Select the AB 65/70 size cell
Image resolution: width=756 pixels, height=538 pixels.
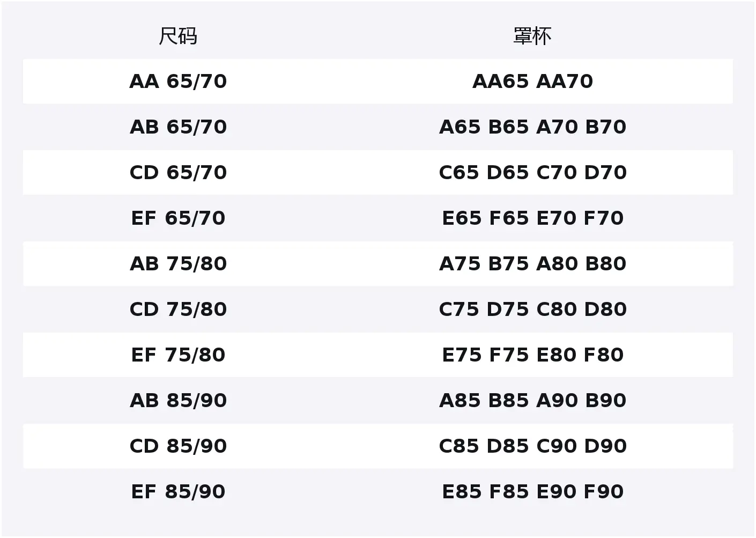tap(178, 127)
